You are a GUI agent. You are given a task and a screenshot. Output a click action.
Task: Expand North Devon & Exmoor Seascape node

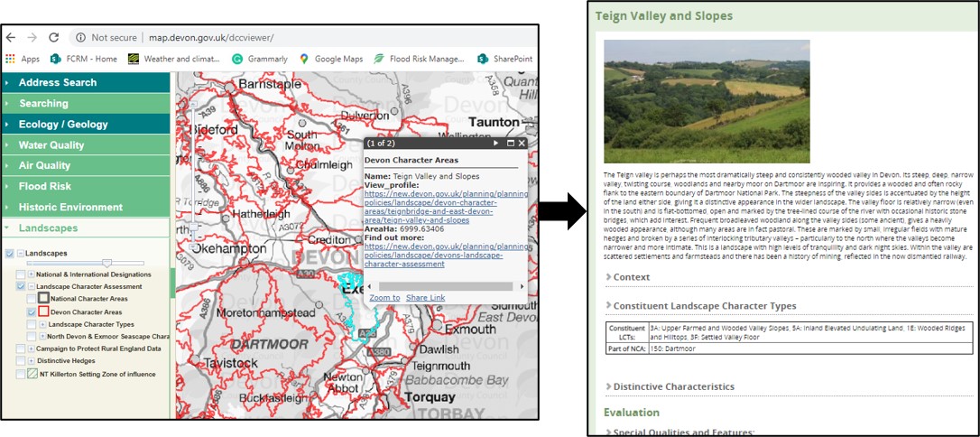pyautogui.click(x=42, y=337)
